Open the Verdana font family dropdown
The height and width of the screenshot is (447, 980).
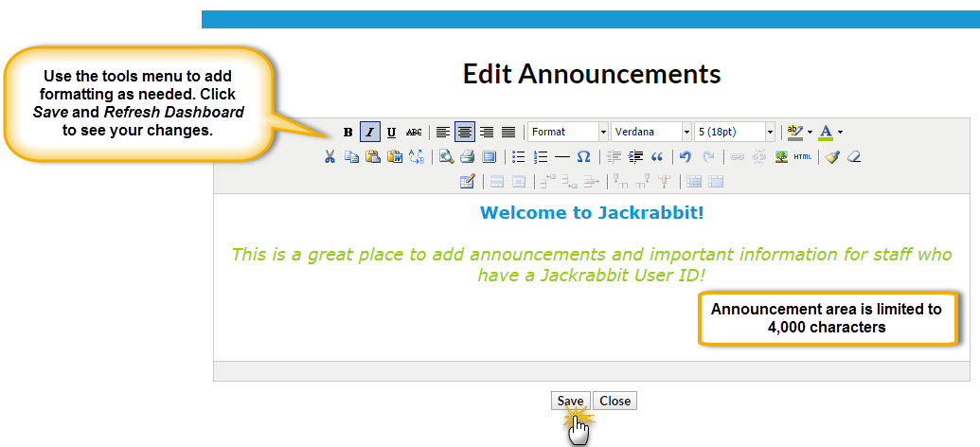(x=651, y=132)
